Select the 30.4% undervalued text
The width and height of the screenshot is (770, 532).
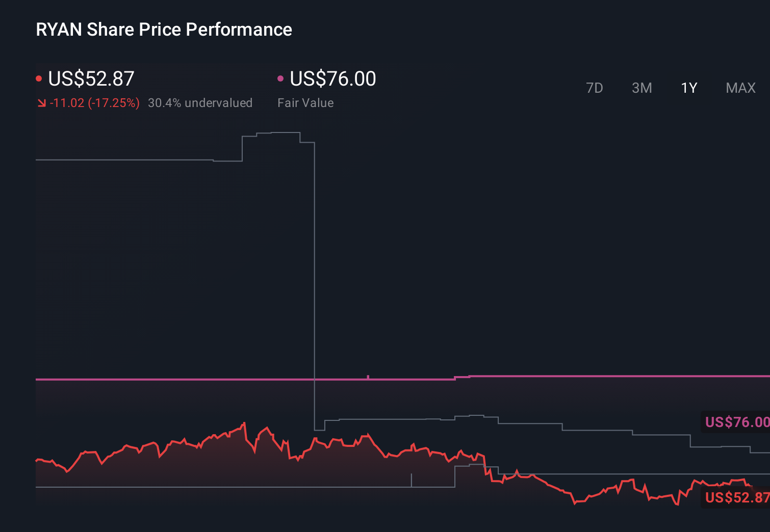click(200, 102)
